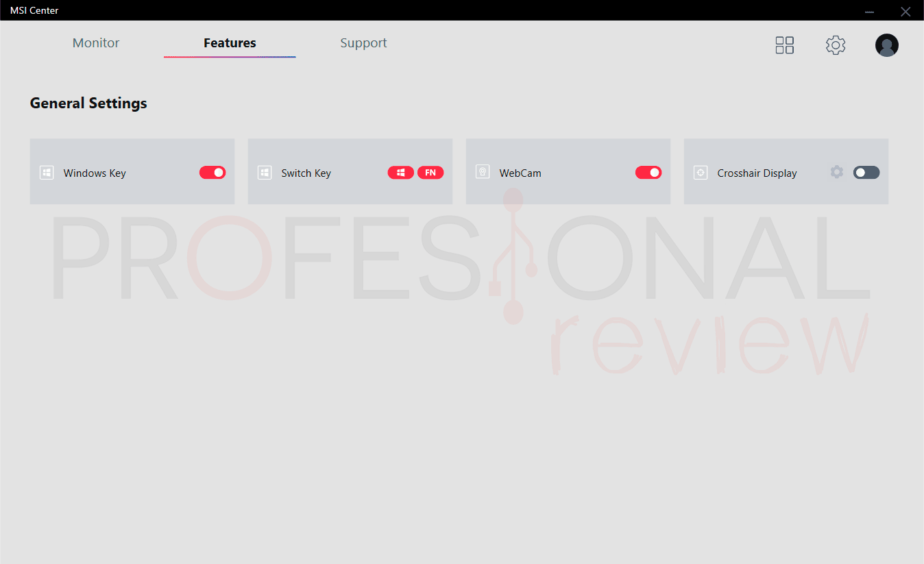Image resolution: width=924 pixels, height=564 pixels.
Task: Click the Switch Key label
Action: click(306, 173)
